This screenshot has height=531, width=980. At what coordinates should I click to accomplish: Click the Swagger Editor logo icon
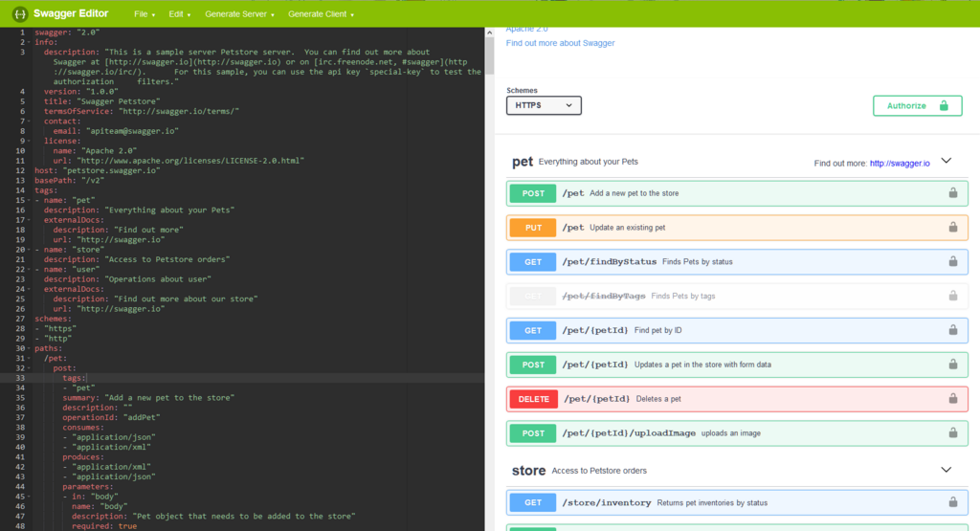[20, 13]
